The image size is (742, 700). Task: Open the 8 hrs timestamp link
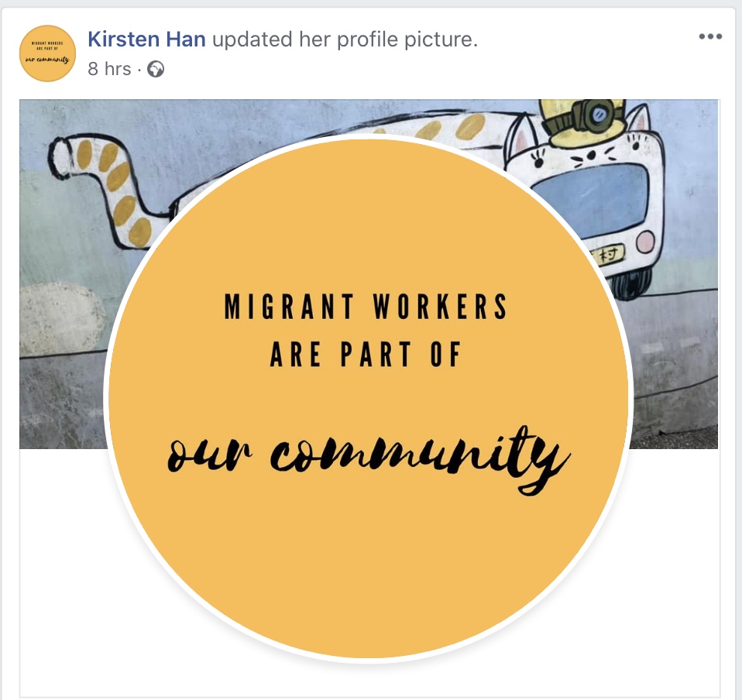pyautogui.click(x=109, y=69)
